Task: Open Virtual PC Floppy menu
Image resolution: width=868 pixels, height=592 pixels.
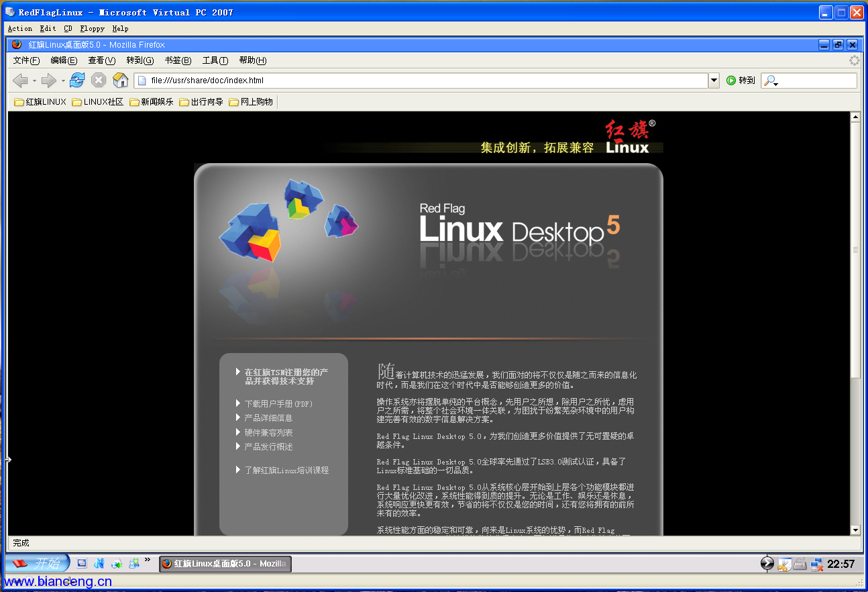Action: click(93, 29)
